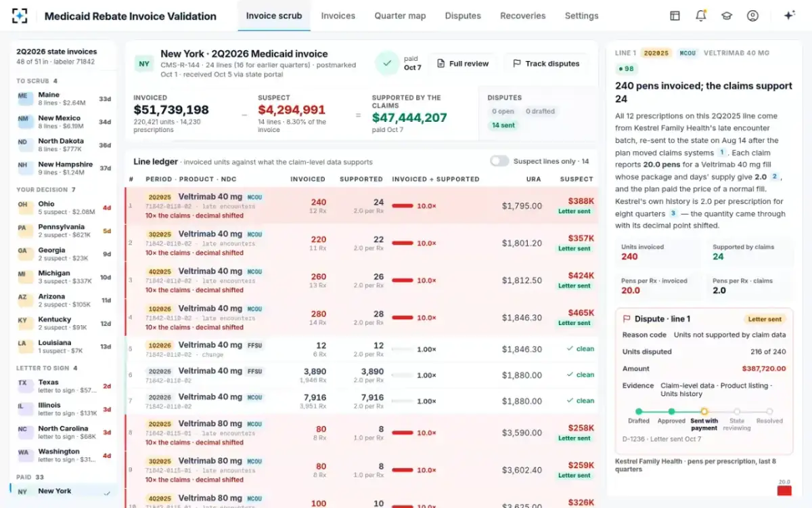
Task: Click the URA column header
Action: pos(534,179)
